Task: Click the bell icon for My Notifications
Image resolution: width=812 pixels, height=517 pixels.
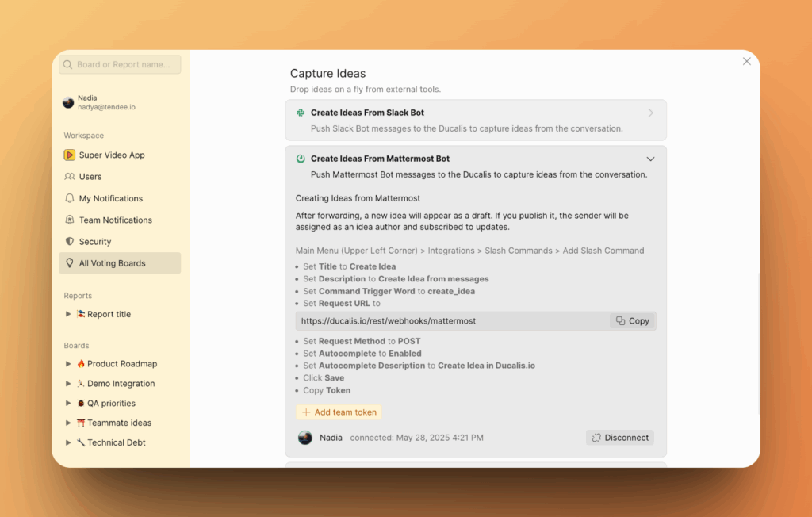Action: [x=70, y=198]
